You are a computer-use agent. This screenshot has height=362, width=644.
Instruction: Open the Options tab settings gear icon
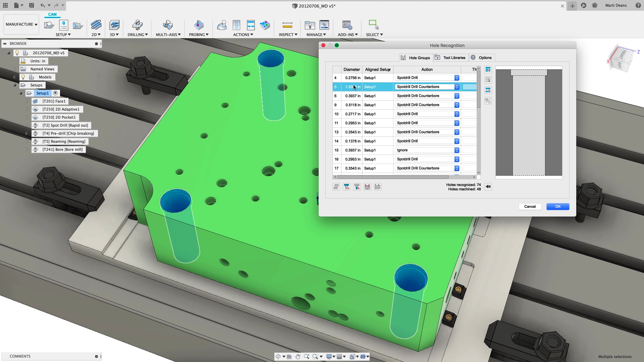coord(473,57)
